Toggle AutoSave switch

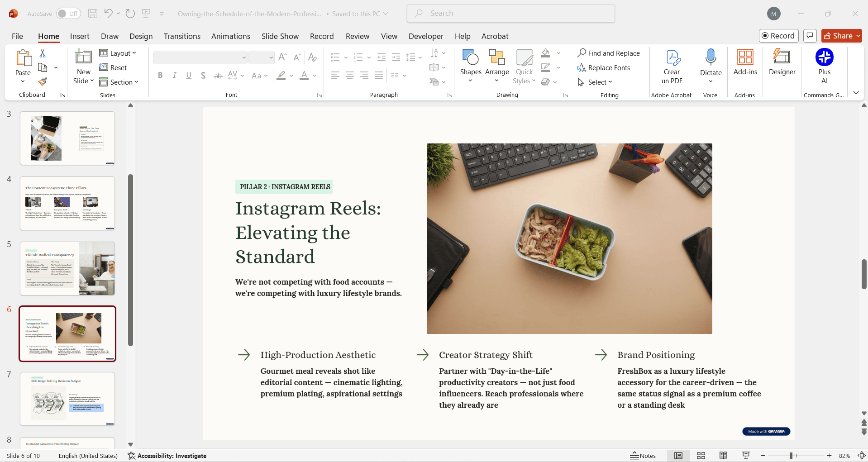[68, 14]
